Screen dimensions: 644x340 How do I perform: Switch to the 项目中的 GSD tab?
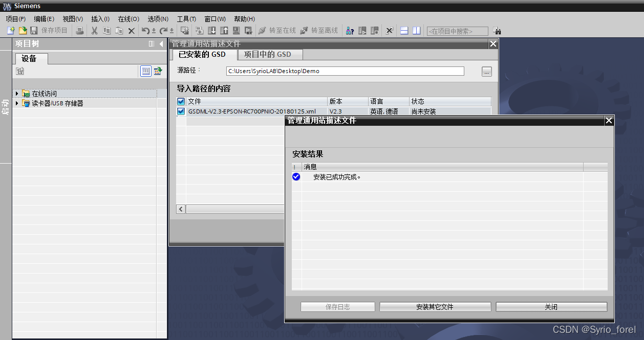[270, 54]
